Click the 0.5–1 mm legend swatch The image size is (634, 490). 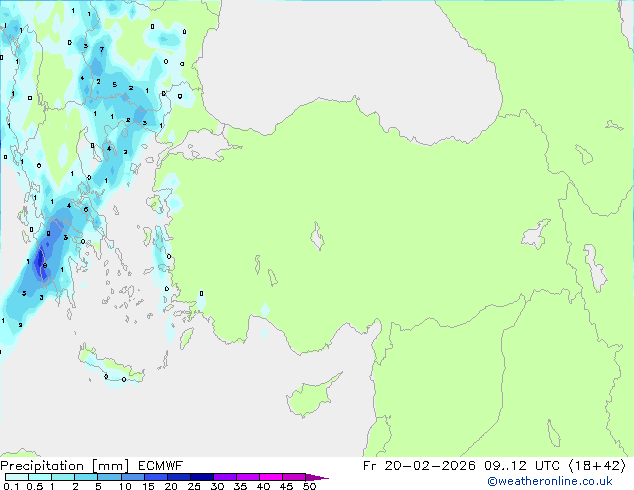tap(40, 477)
